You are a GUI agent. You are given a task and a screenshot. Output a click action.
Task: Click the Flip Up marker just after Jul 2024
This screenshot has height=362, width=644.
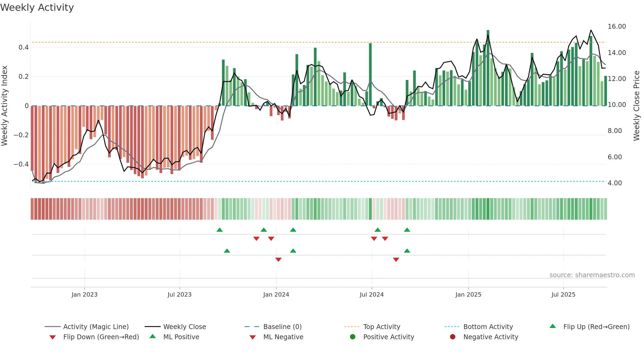(378, 230)
